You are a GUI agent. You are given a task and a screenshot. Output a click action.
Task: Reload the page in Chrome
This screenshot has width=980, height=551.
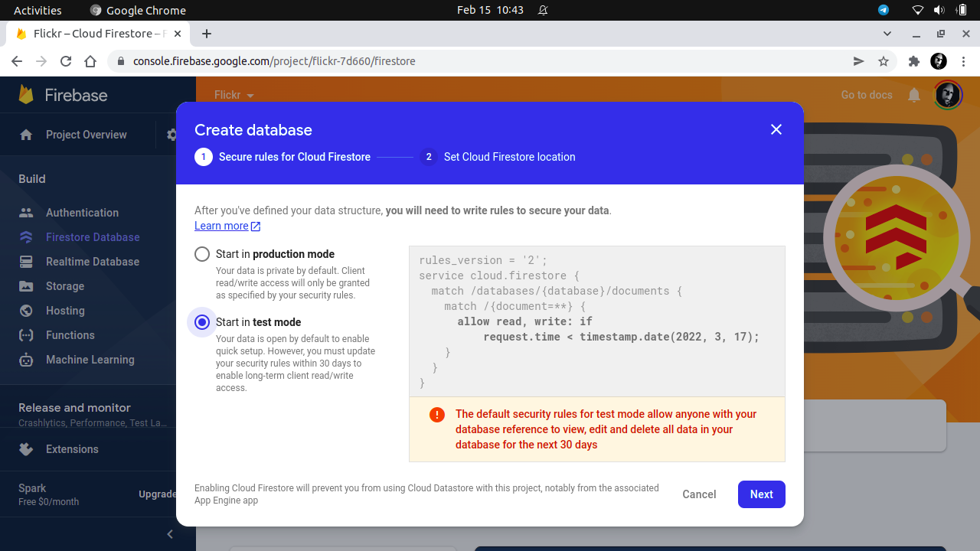pyautogui.click(x=66, y=61)
